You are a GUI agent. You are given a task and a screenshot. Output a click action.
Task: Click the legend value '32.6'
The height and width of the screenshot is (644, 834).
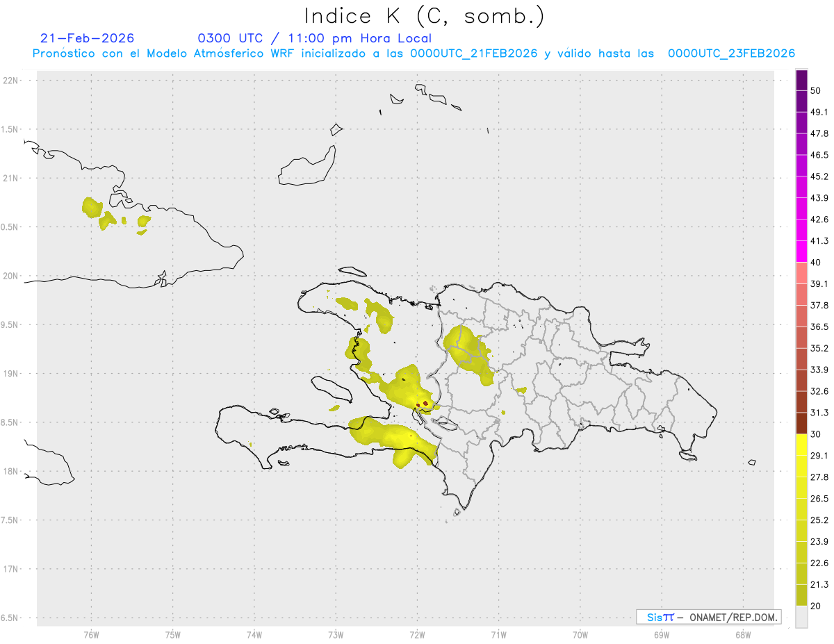819,391
